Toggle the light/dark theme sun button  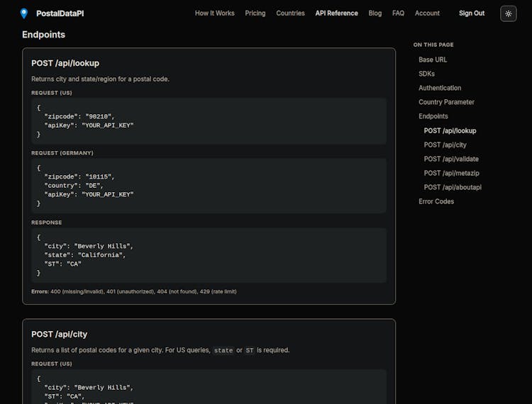point(509,13)
